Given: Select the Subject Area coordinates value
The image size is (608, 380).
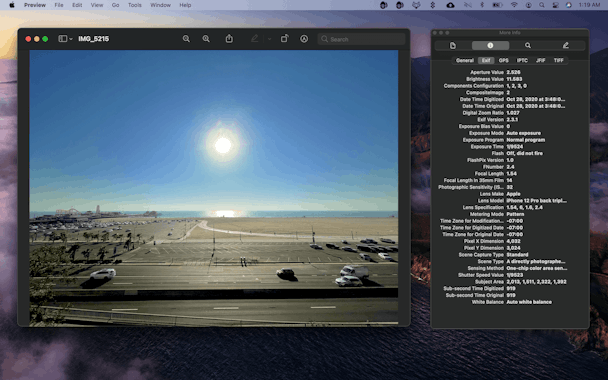Looking at the screenshot, I should click(x=536, y=282).
